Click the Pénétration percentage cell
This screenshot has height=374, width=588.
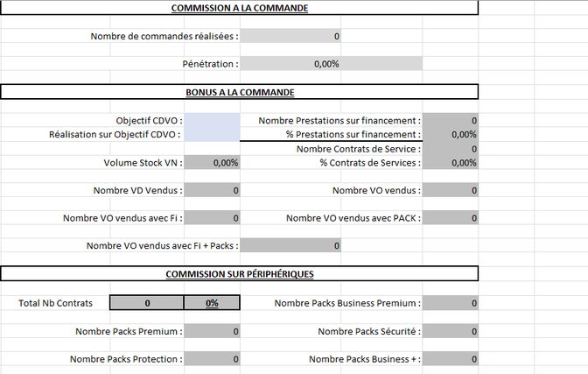pos(331,63)
